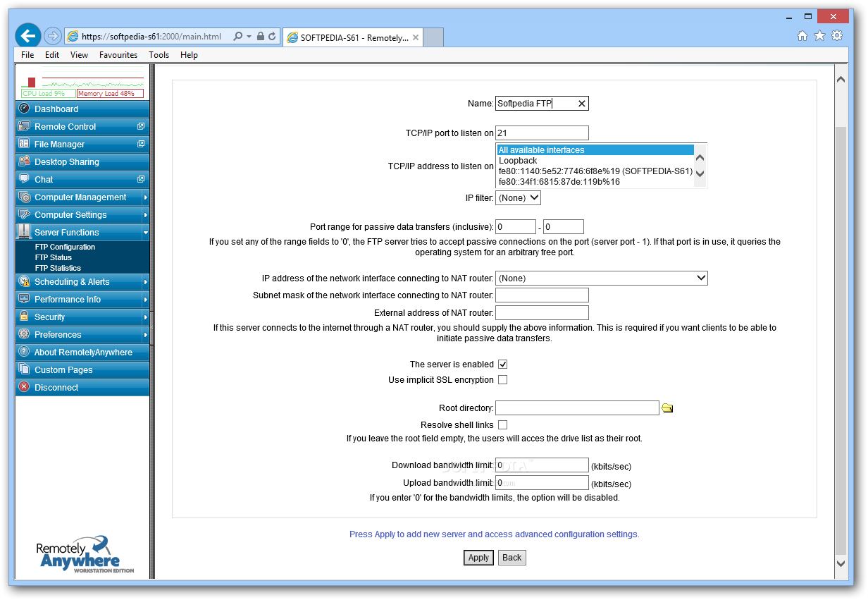Click the browser Favorites star icon
The width and height of the screenshot is (868, 600).
coord(819,36)
